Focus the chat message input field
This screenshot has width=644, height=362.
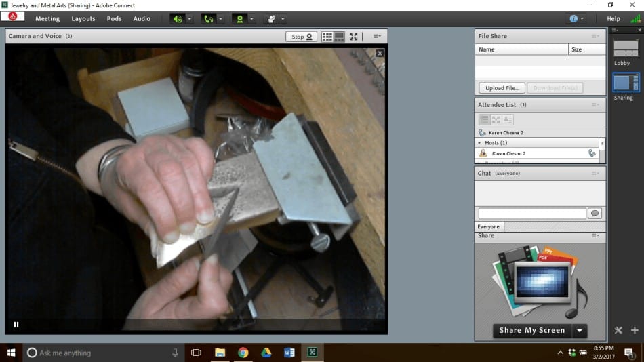pos(532,214)
